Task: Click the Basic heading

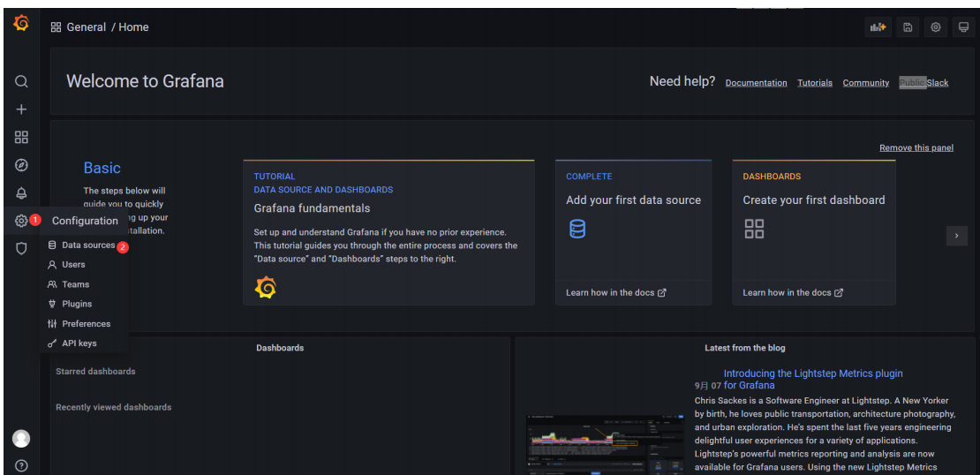Action: point(102,168)
